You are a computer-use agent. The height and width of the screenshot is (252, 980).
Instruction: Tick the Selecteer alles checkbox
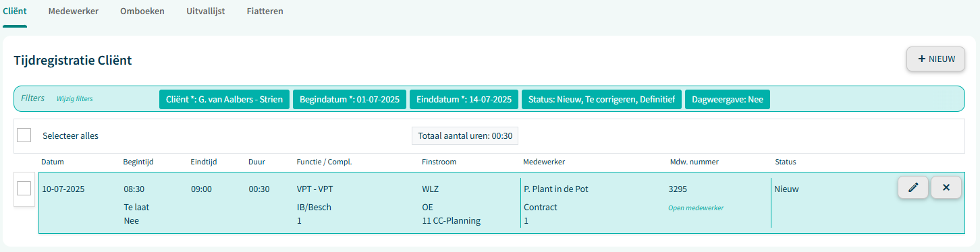point(24,135)
